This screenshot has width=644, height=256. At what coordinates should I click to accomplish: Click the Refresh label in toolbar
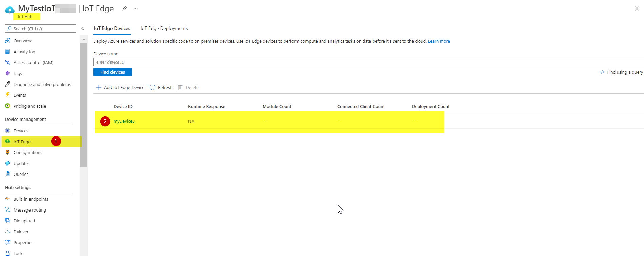tap(165, 87)
